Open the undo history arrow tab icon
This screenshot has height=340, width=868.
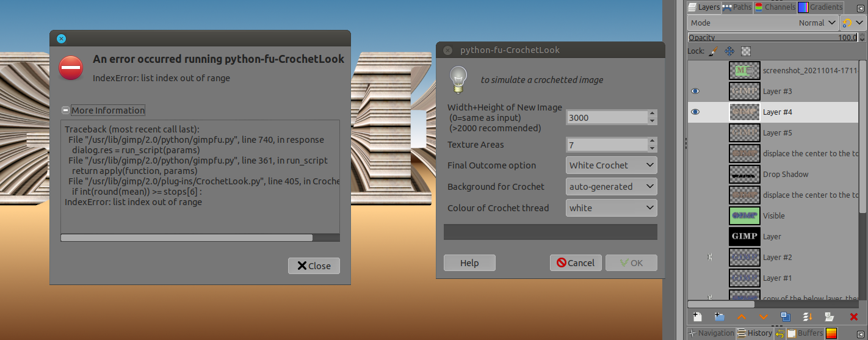coord(780,333)
